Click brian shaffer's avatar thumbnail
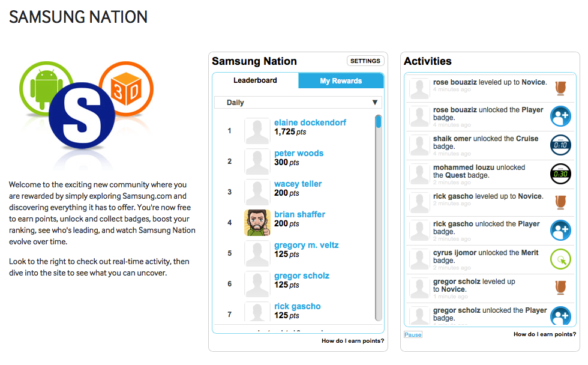This screenshot has height=365, width=588. point(257,223)
